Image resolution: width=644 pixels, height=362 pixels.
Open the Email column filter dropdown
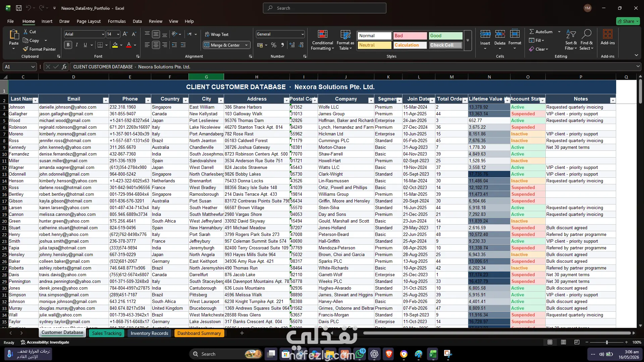pyautogui.click(x=106, y=100)
